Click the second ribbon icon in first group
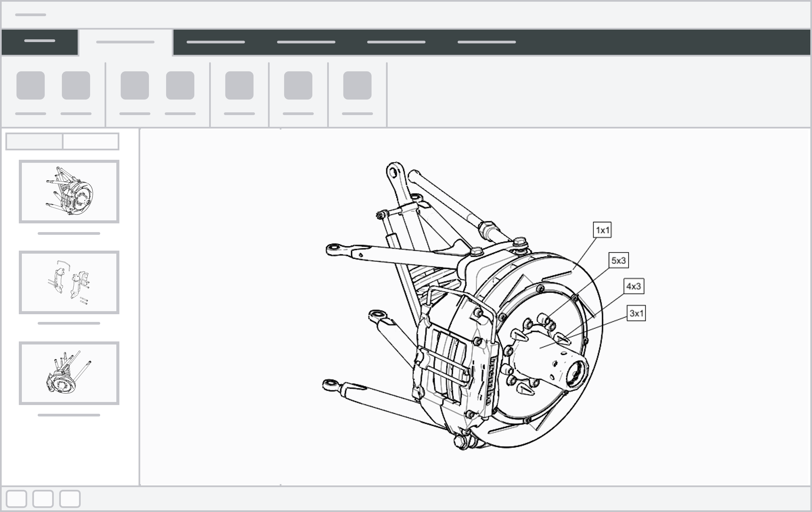 point(76,85)
